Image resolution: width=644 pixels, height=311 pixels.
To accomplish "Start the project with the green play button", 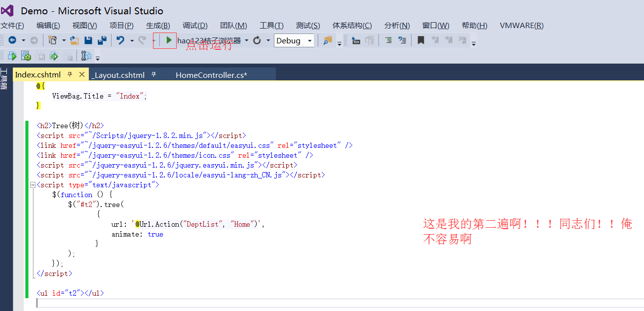I will click(169, 40).
